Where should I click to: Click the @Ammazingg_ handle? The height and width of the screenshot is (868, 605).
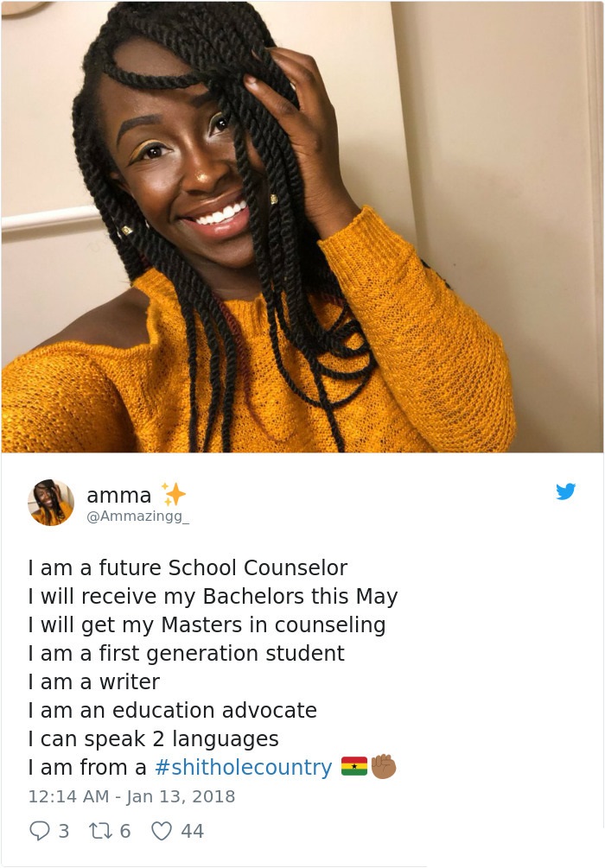[138, 516]
